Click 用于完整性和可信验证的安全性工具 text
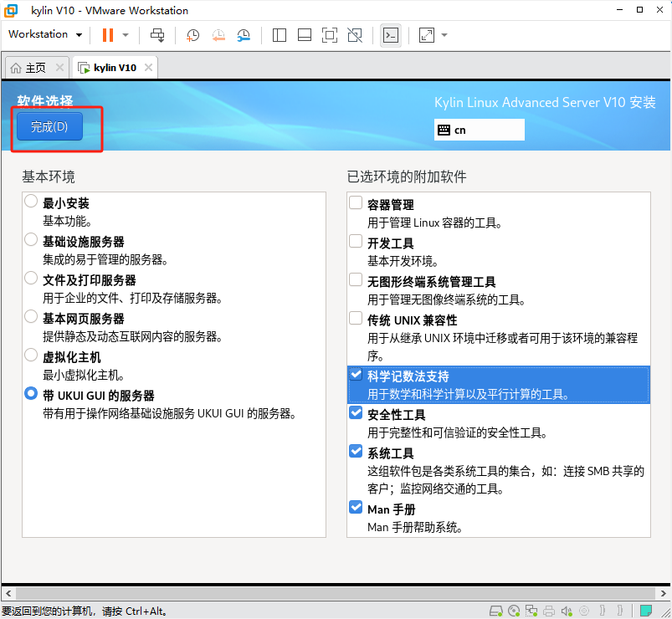Viewport: 672px width, 619px height. (x=457, y=432)
